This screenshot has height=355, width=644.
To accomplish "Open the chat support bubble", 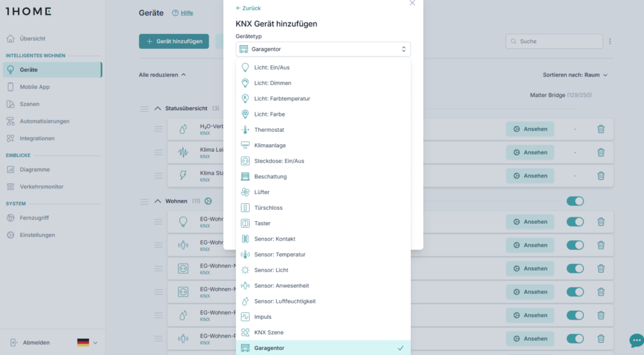I will tap(637, 341).
